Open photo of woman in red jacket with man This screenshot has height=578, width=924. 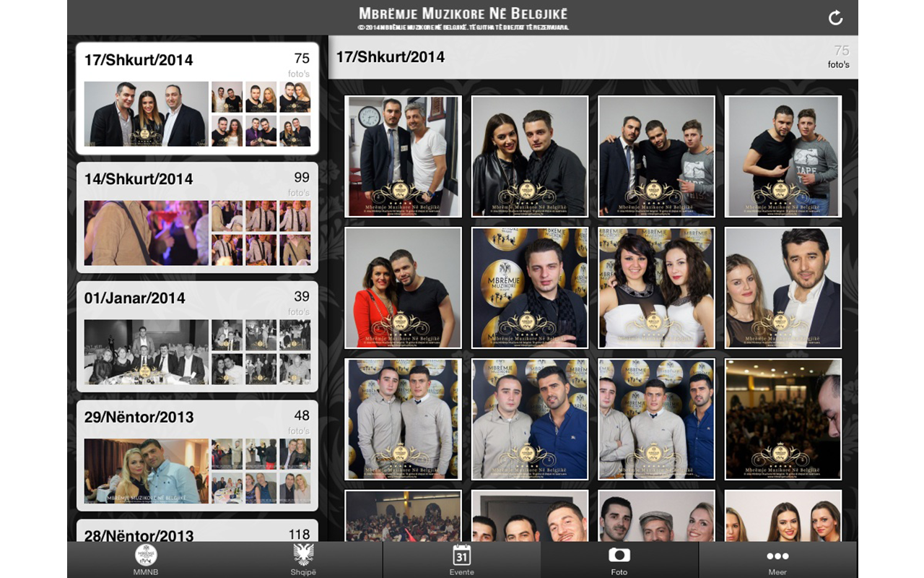click(x=403, y=288)
